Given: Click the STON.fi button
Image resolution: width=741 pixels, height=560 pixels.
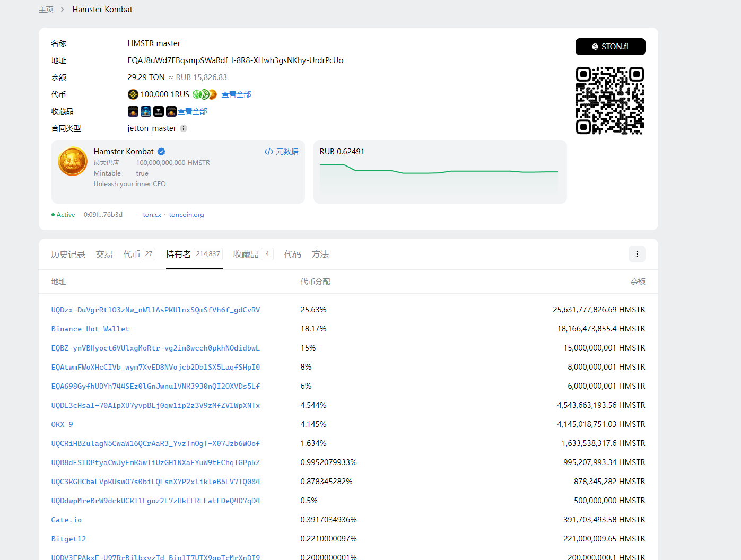Looking at the screenshot, I should (x=610, y=47).
